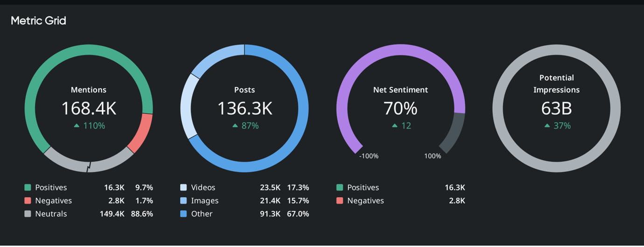
Task: Select the 136.3K Posts total value
Action: (x=245, y=109)
